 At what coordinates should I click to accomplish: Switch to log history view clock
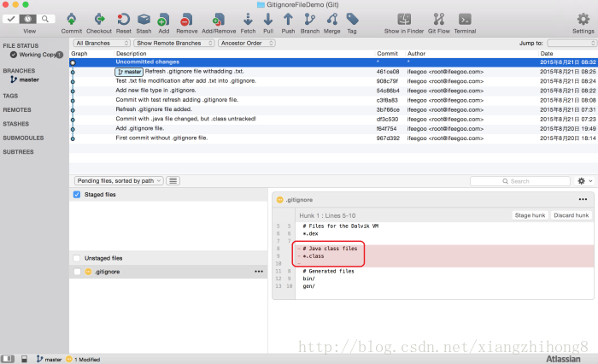pyautogui.click(x=28, y=19)
